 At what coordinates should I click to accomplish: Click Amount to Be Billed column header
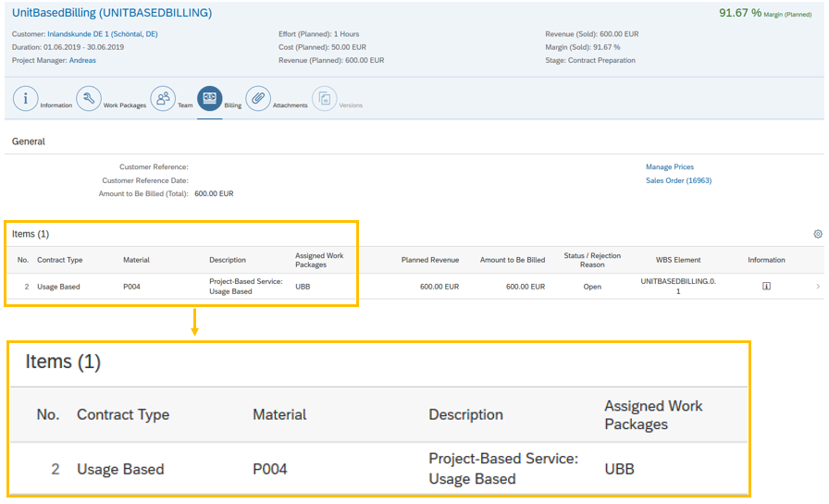click(x=513, y=260)
